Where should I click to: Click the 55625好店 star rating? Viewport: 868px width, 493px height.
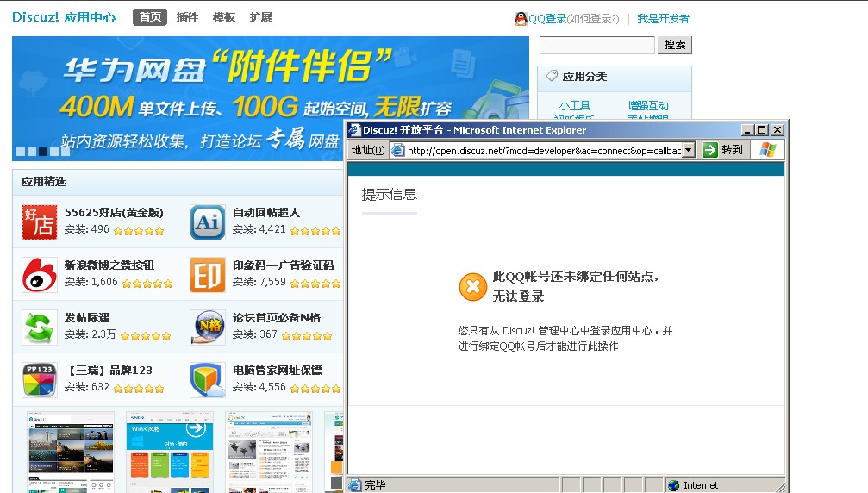139,231
